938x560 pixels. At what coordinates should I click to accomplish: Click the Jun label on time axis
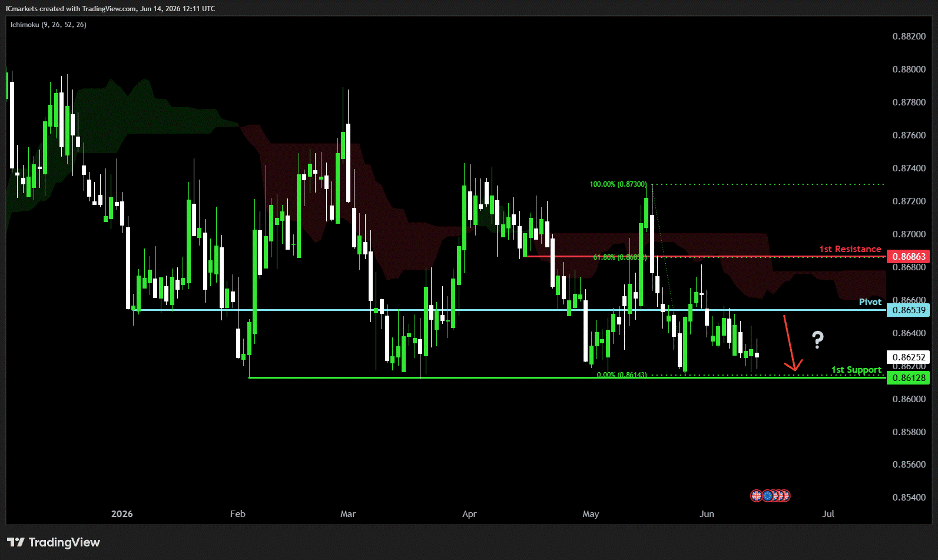(x=707, y=513)
